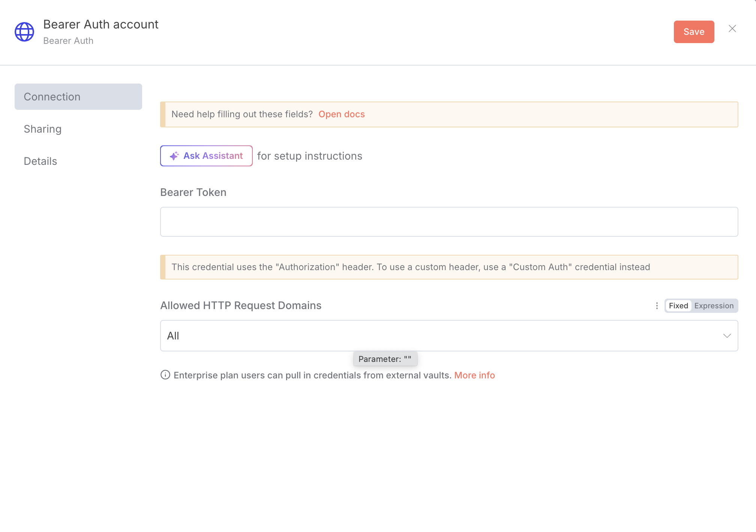Screen dimensions: 756x532
Task: Go to the Sharing tab
Action: 42,129
